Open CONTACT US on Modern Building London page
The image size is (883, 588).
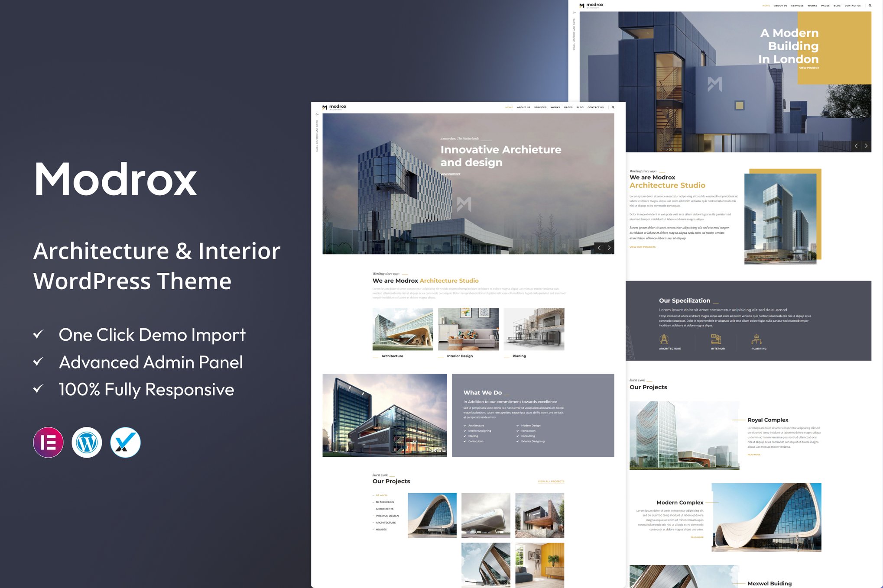[x=853, y=6]
